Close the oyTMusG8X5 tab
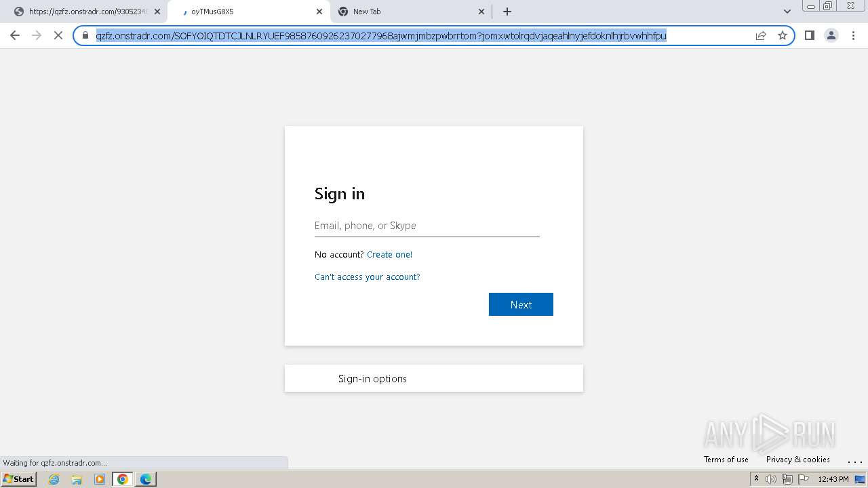Image resolution: width=868 pixels, height=488 pixels. (x=319, y=12)
